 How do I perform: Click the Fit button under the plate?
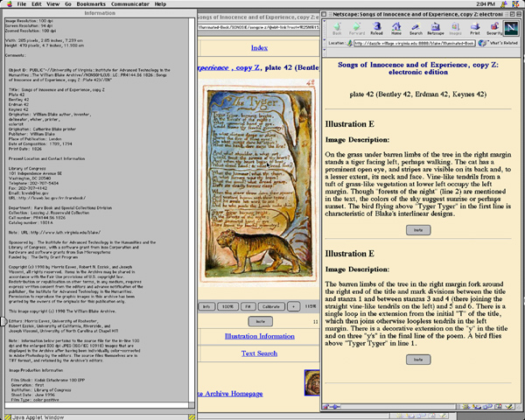248,306
